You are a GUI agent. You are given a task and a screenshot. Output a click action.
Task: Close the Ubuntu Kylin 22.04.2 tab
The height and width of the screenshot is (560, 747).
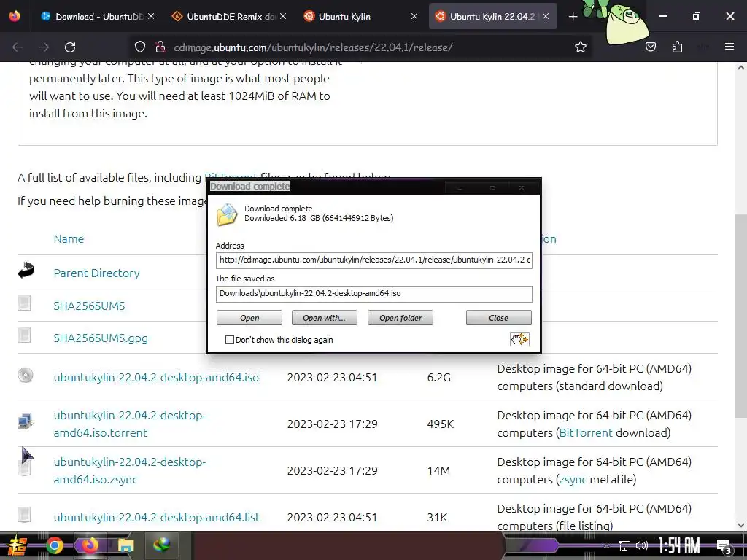(x=546, y=16)
